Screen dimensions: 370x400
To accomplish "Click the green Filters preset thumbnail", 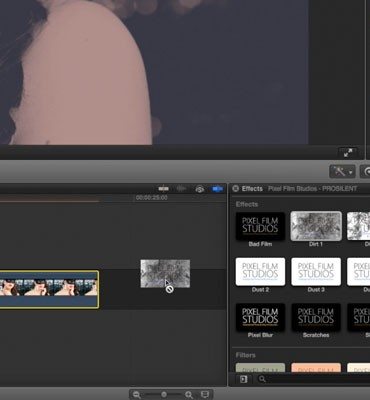I will (260, 368).
